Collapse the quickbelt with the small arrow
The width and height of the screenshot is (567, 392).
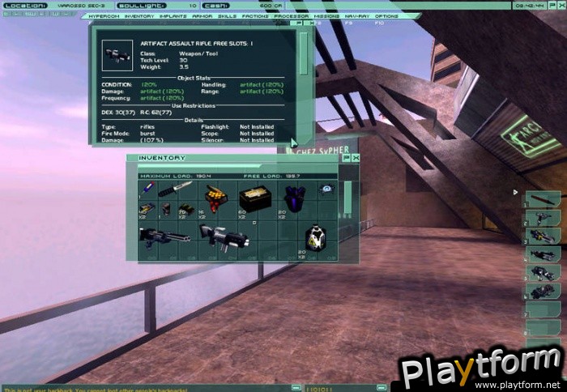[x=515, y=193]
